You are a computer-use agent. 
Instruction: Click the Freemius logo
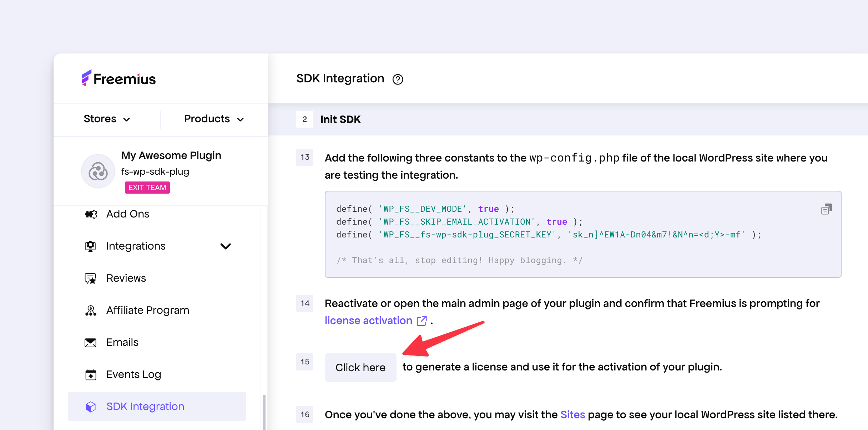click(x=119, y=78)
